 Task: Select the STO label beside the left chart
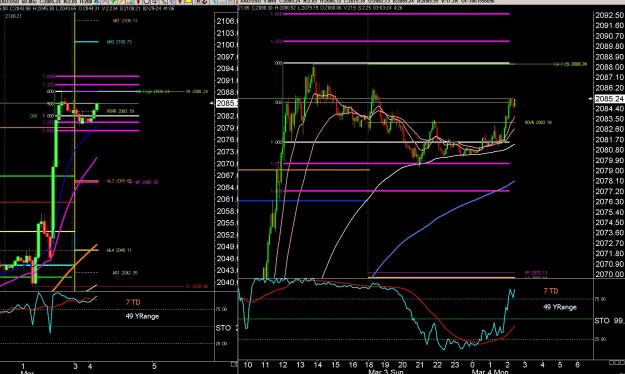[x=223, y=328]
